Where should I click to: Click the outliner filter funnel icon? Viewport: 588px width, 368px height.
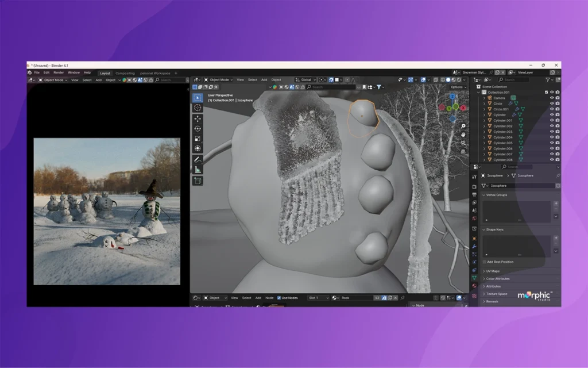548,79
